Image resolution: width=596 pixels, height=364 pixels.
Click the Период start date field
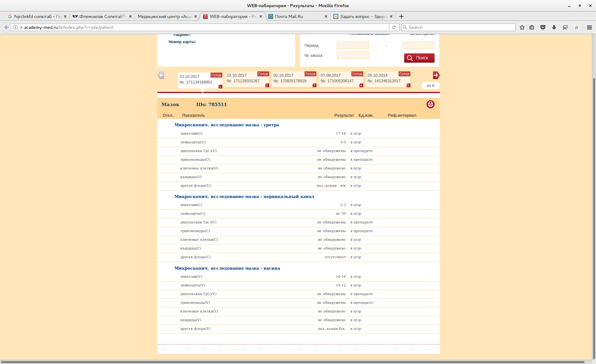click(x=353, y=45)
